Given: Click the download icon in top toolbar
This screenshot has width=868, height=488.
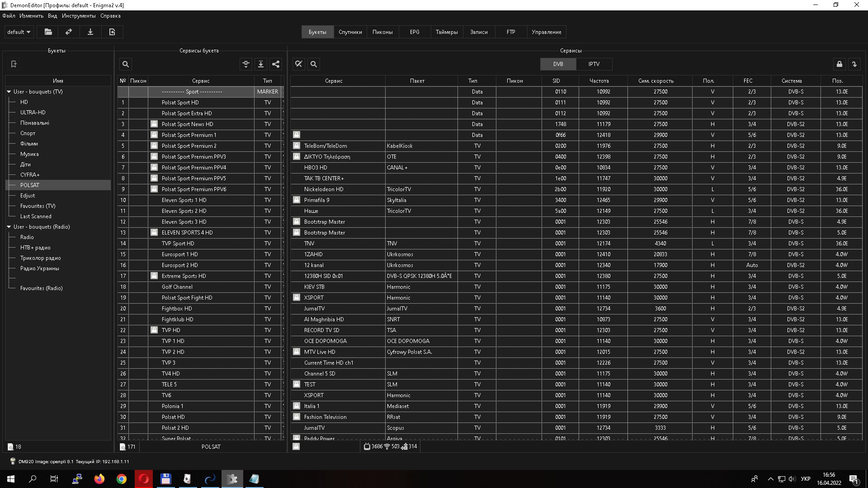Looking at the screenshot, I should 90,32.
